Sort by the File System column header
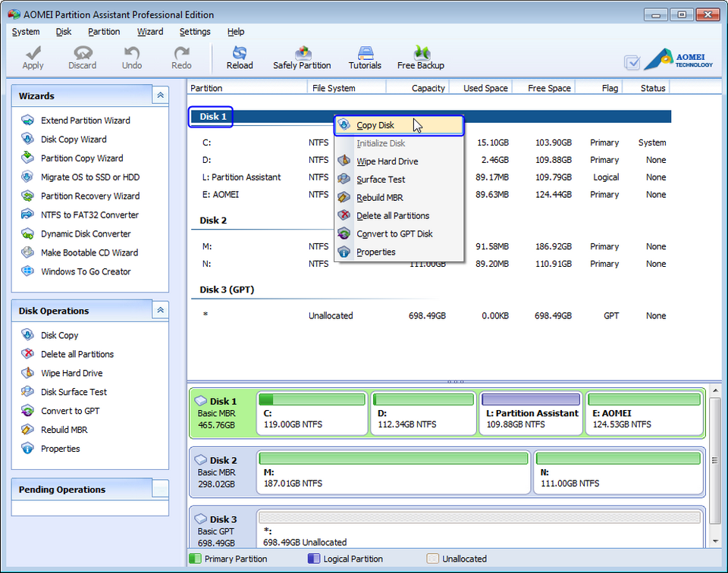 (x=347, y=88)
